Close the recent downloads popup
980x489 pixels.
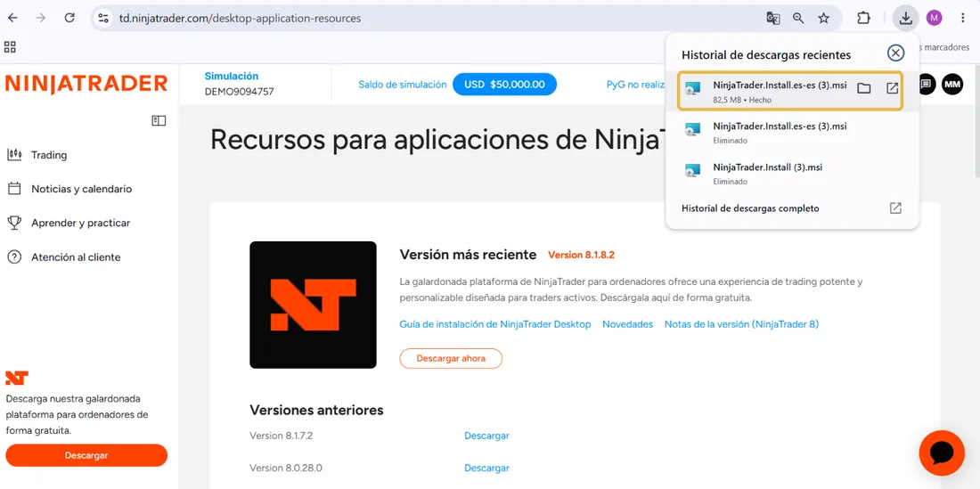coord(895,53)
